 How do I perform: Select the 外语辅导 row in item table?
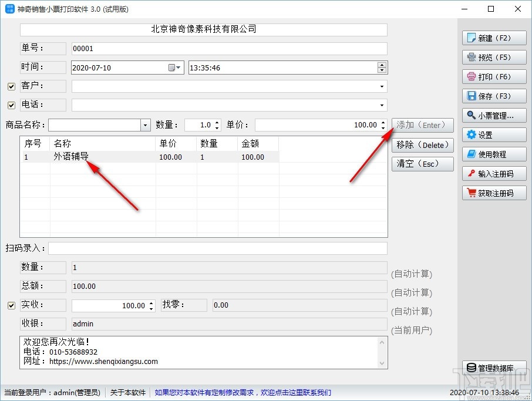(x=149, y=157)
